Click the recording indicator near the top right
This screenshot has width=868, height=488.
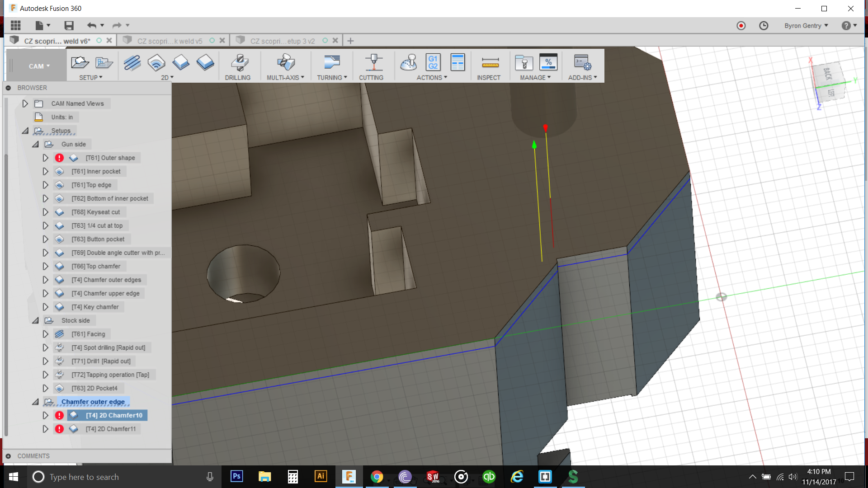pyautogui.click(x=741, y=26)
